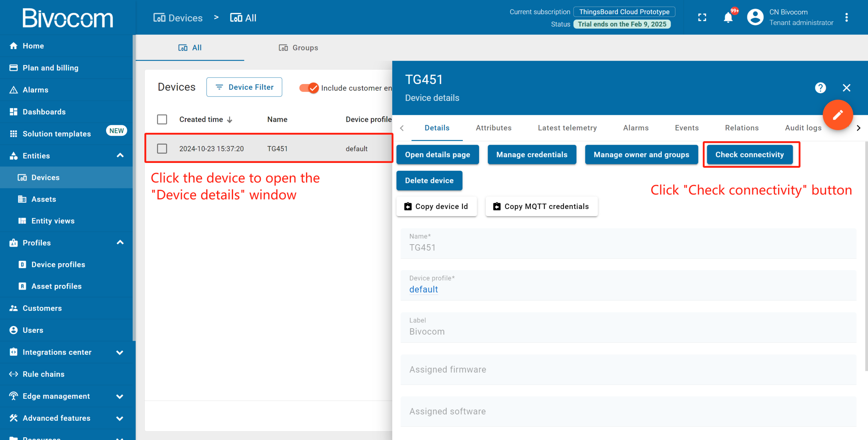Collapse the Entities sidebar section
868x440 pixels.
[x=120, y=155]
